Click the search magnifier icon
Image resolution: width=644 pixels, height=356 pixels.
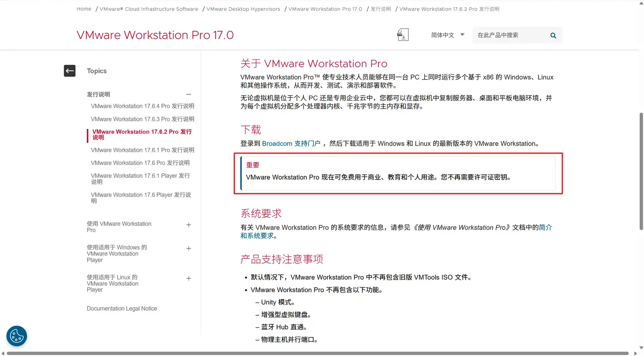(x=553, y=35)
